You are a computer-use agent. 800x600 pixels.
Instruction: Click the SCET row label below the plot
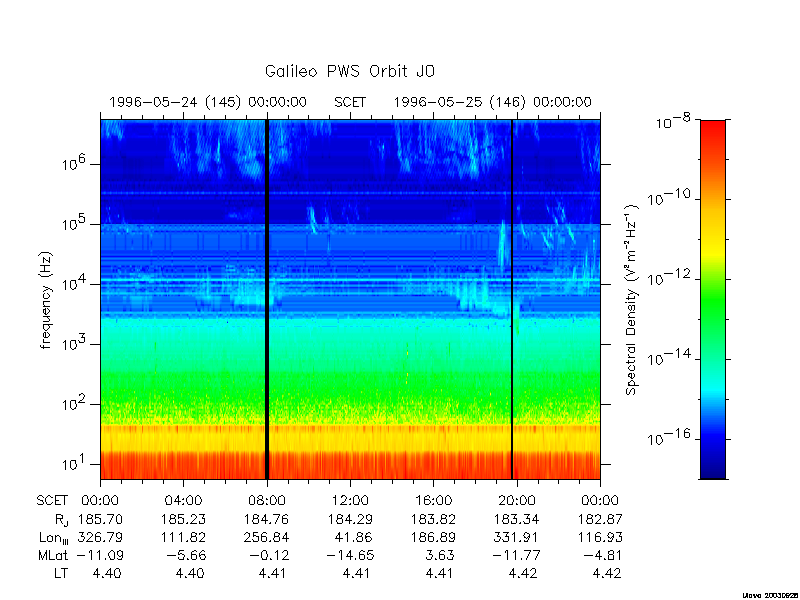click(52, 501)
